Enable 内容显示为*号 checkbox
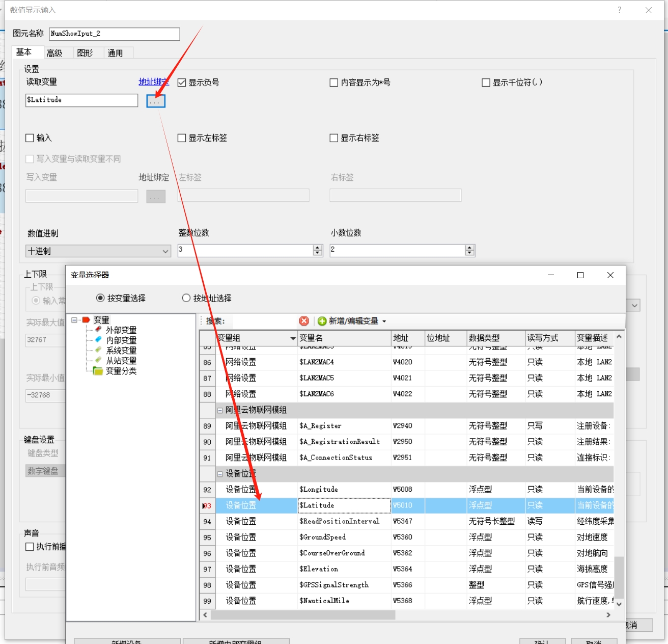 point(334,83)
